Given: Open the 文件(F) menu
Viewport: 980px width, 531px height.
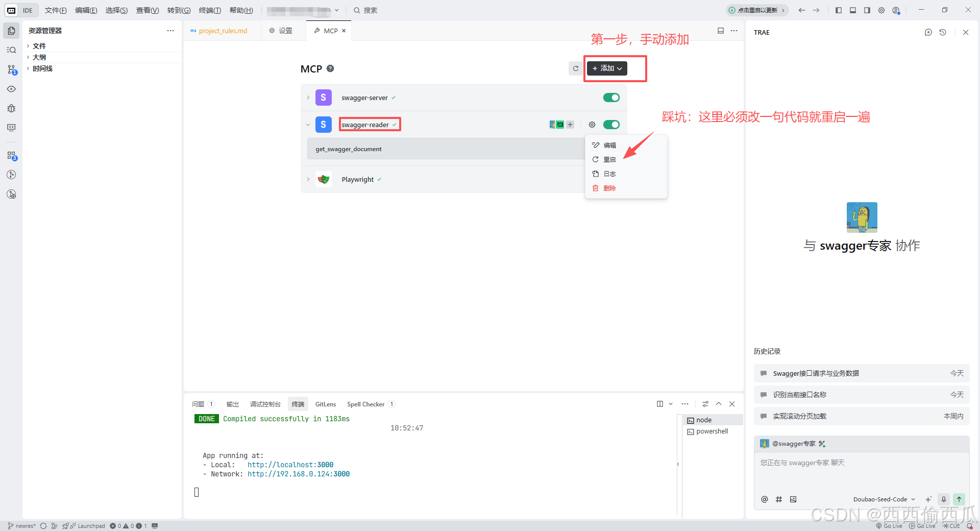Looking at the screenshot, I should [x=56, y=10].
